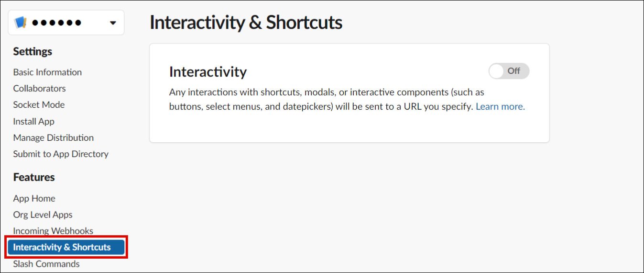Navigate to Install App
The image size is (644, 273).
(x=33, y=122)
